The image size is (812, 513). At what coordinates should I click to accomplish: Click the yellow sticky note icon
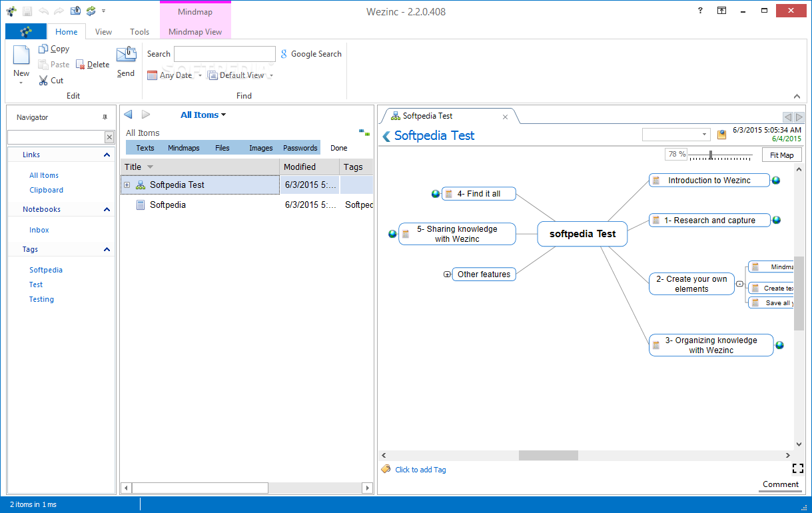tap(721, 135)
